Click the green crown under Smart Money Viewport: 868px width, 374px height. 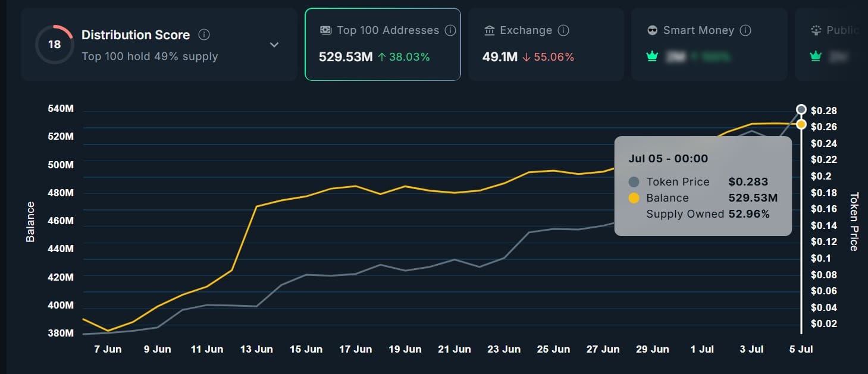pos(652,56)
